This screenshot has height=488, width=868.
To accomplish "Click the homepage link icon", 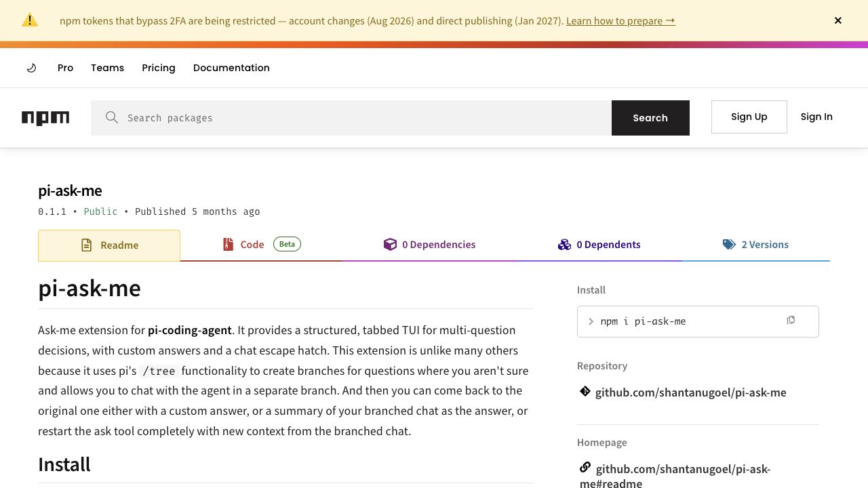I will point(585,468).
